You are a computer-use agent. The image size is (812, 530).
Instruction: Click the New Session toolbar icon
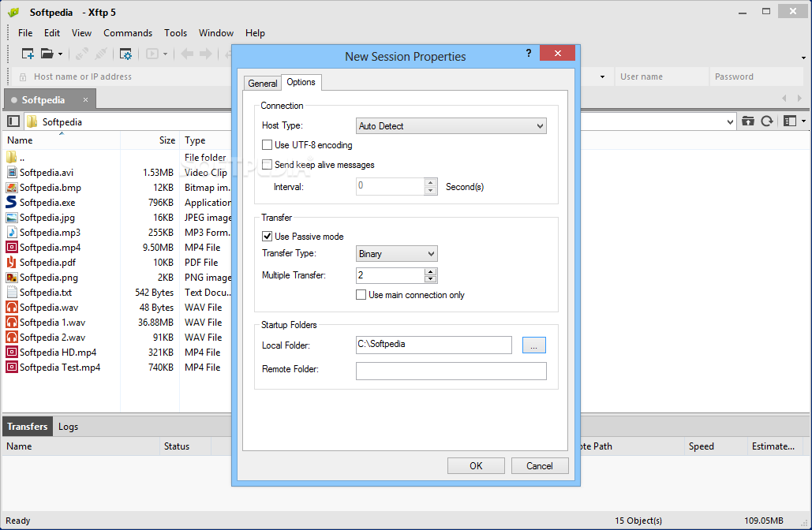(28, 54)
